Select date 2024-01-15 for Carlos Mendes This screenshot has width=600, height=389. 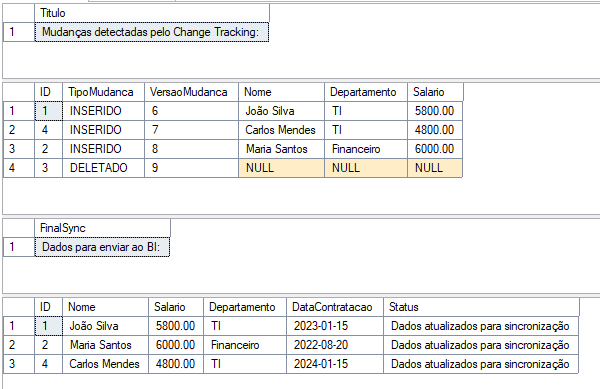pyautogui.click(x=335, y=364)
